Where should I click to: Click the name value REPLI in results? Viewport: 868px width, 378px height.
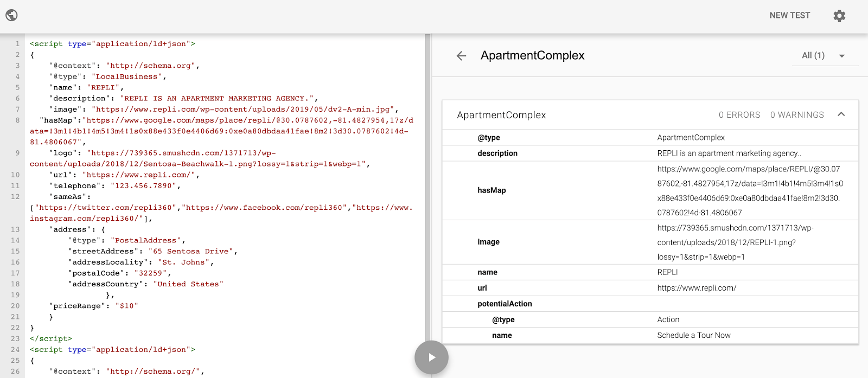[x=667, y=272]
